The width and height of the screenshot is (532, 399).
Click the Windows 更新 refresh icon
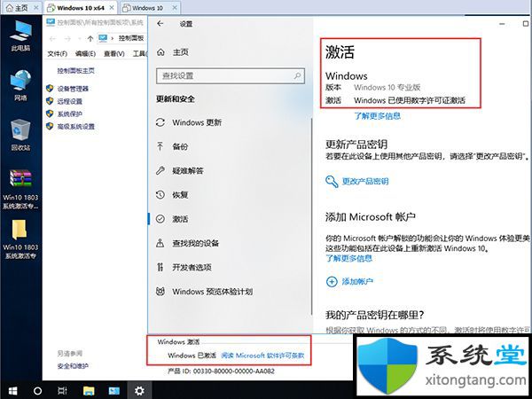pyautogui.click(x=160, y=122)
